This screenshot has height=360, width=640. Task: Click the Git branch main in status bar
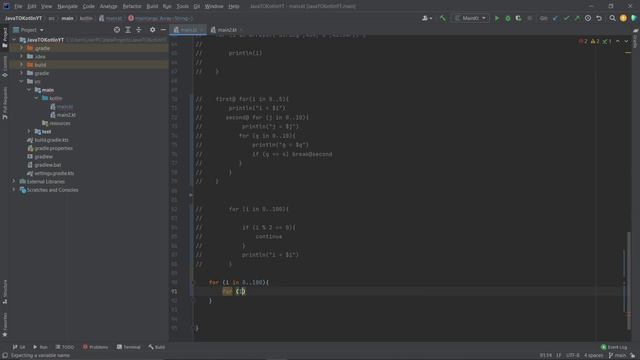[x=617, y=356]
